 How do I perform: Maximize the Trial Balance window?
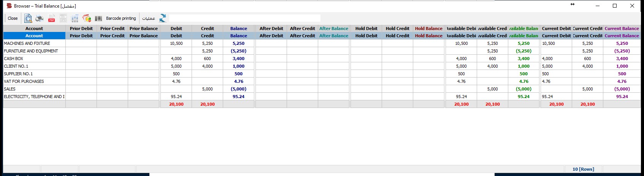point(615,6)
